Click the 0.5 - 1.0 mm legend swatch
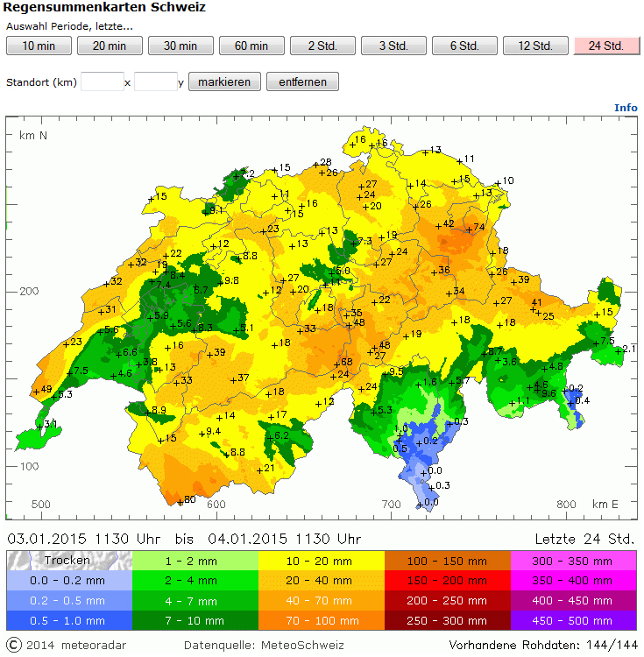Viewport: 644px width, 657px height. (x=69, y=620)
